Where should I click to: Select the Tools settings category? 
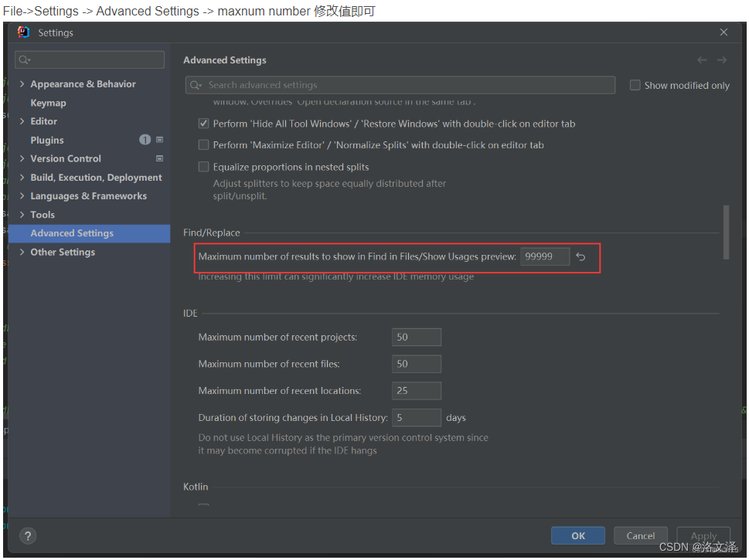(x=43, y=215)
